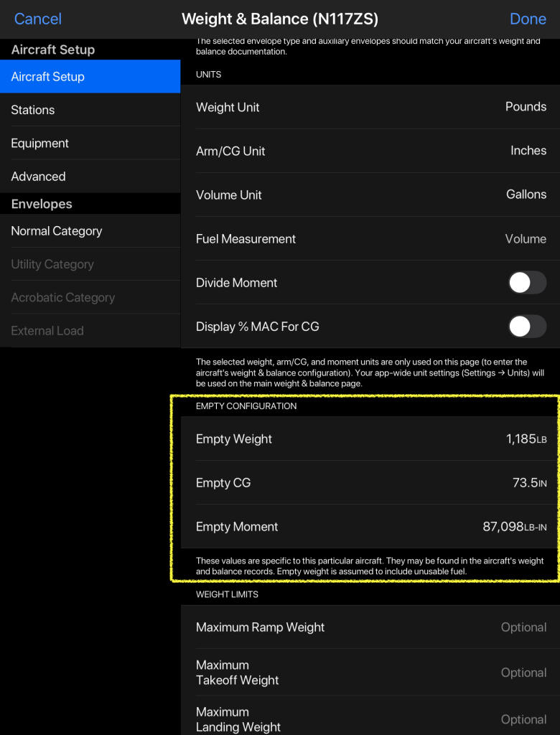Image resolution: width=560 pixels, height=735 pixels.
Task: Select Aircraft Setup in the sidebar
Action: coord(90,77)
